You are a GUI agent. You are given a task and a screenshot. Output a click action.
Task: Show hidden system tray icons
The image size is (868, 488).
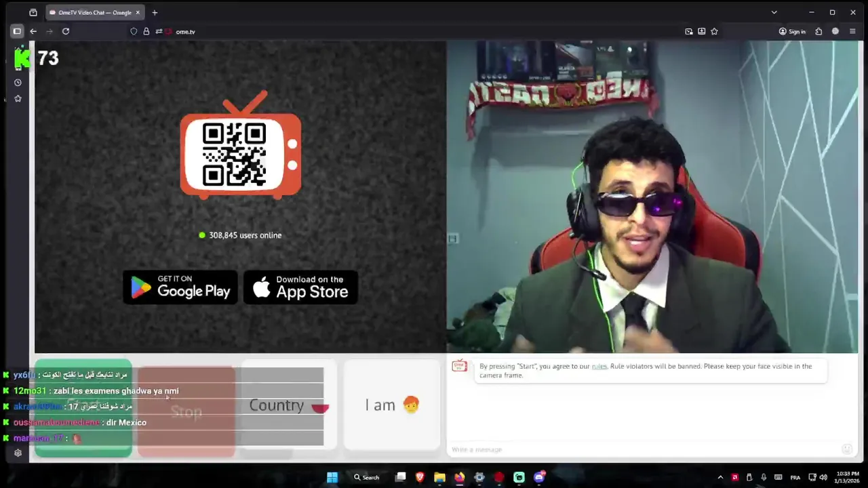(720, 477)
